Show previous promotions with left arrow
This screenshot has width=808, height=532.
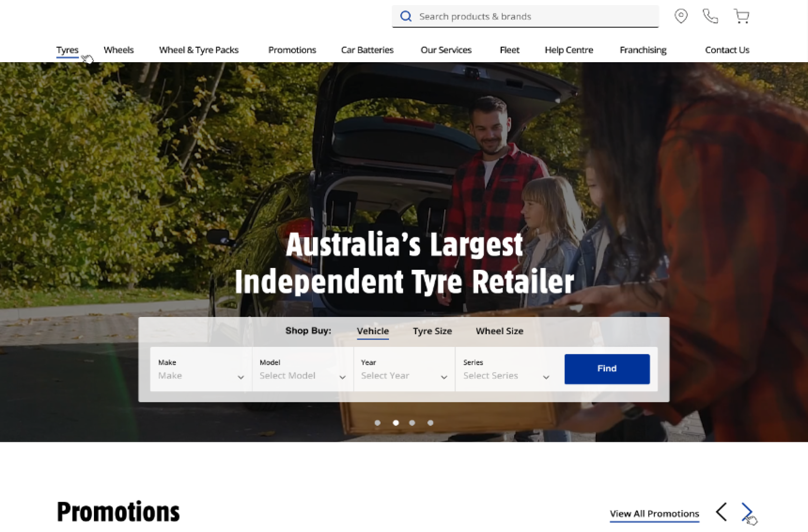[x=721, y=512]
